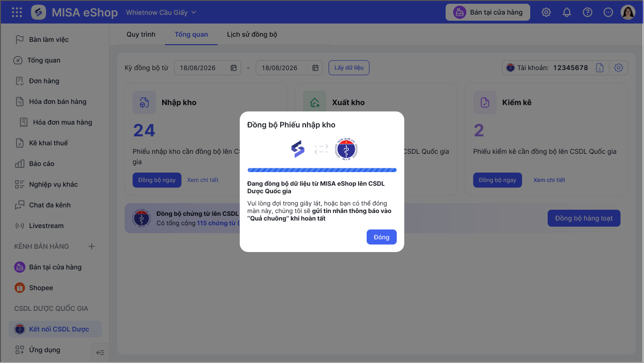Open the help question mark icon
644x363 pixels.
[x=588, y=13]
